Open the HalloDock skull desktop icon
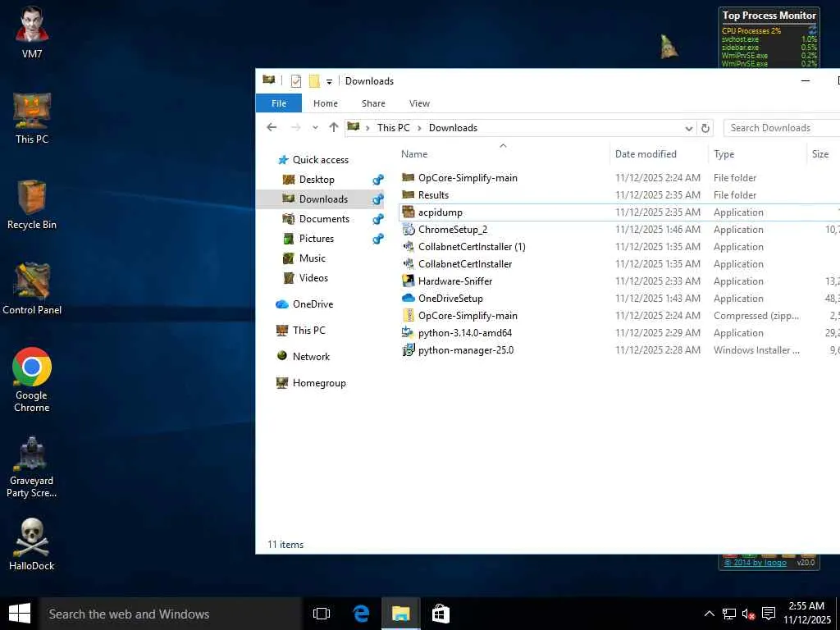 click(x=31, y=538)
